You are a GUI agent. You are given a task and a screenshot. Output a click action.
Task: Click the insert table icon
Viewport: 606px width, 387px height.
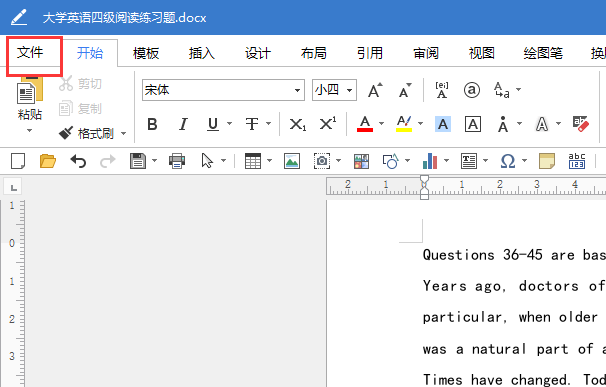[253, 161]
